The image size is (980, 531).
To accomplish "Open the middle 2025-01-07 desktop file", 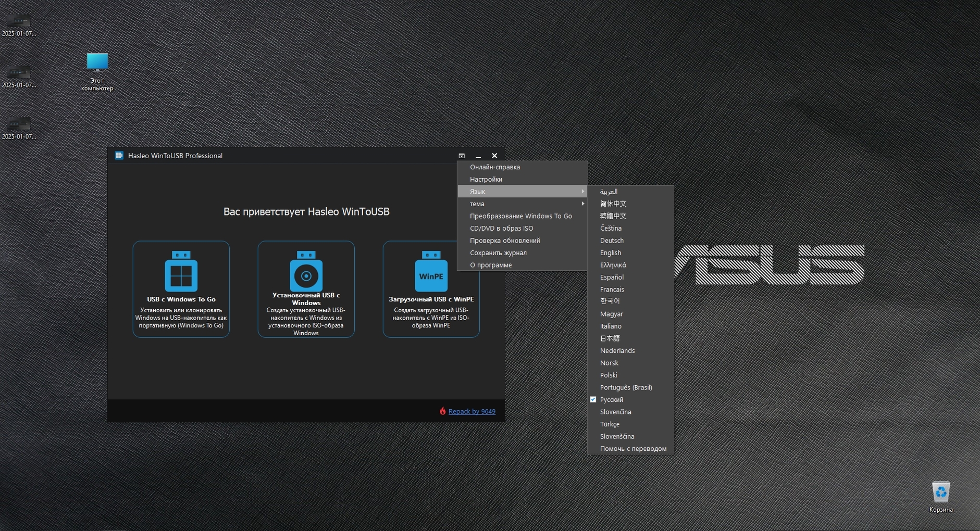I will 19,77.
